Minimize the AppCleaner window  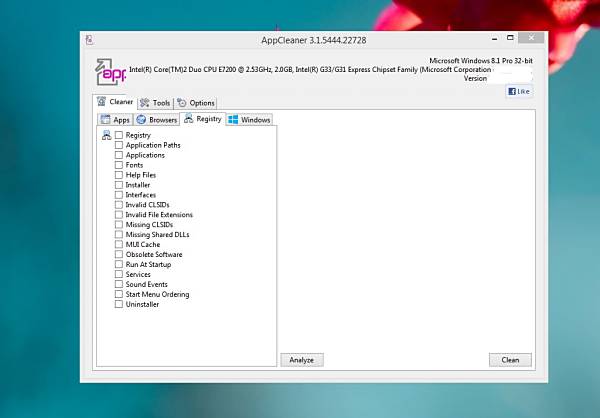[494, 38]
